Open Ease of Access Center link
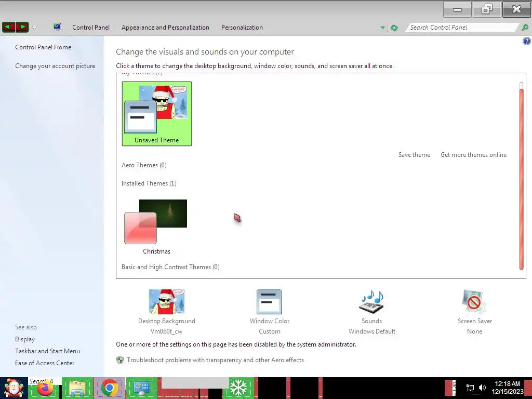Image resolution: width=532 pixels, height=399 pixels. point(45,363)
